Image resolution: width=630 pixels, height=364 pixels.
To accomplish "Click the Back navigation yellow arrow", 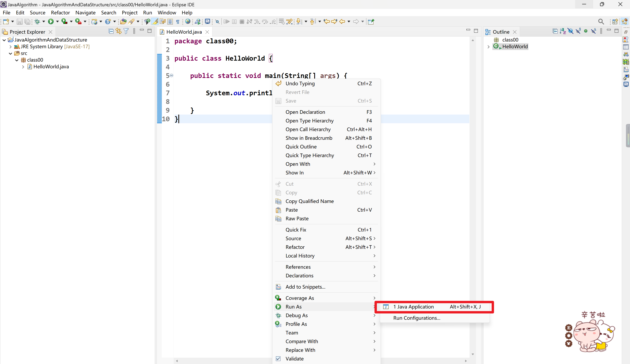I will [342, 21].
